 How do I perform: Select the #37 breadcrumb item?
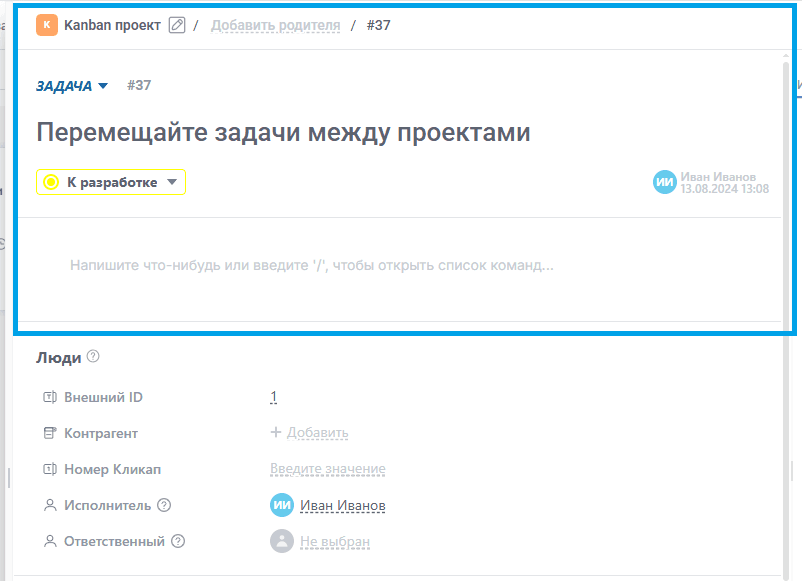click(x=378, y=25)
